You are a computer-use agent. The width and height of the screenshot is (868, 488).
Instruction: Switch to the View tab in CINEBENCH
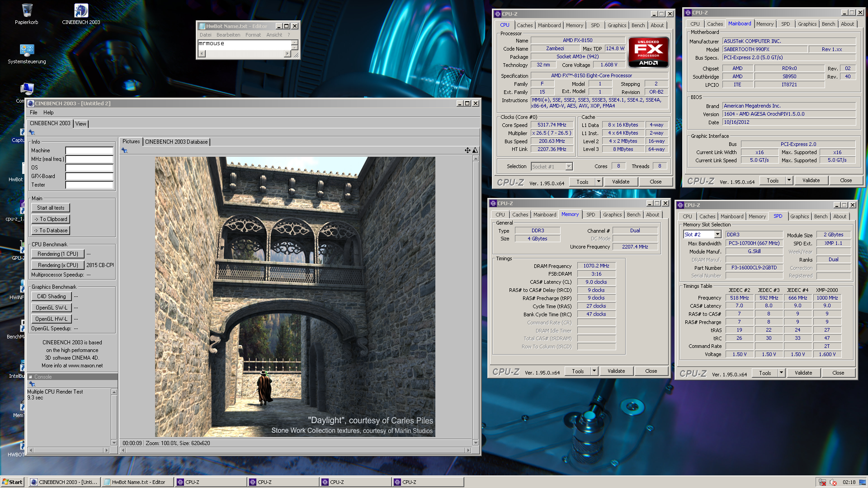pyautogui.click(x=81, y=124)
